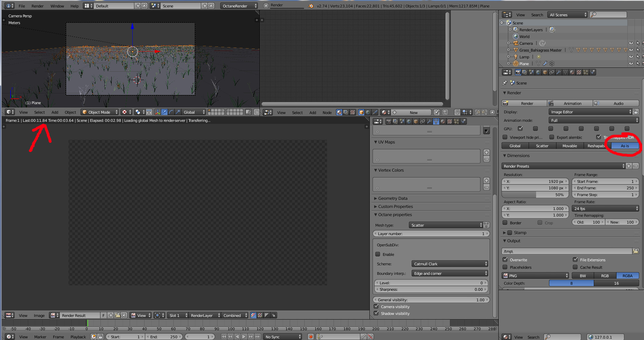Enable the Cache Result checkbox

tap(575, 267)
